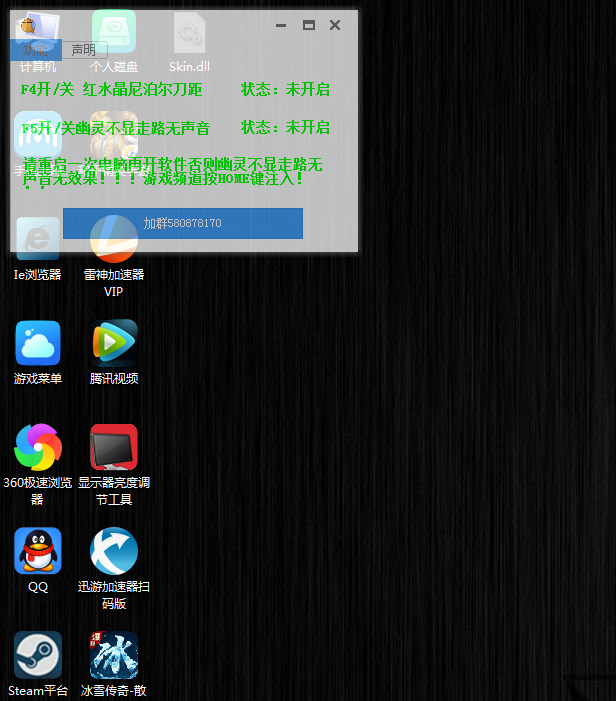This screenshot has width=616, height=701.
Task: Select F5 幽灵不显走路无声音 text line
Action: pos(116,128)
